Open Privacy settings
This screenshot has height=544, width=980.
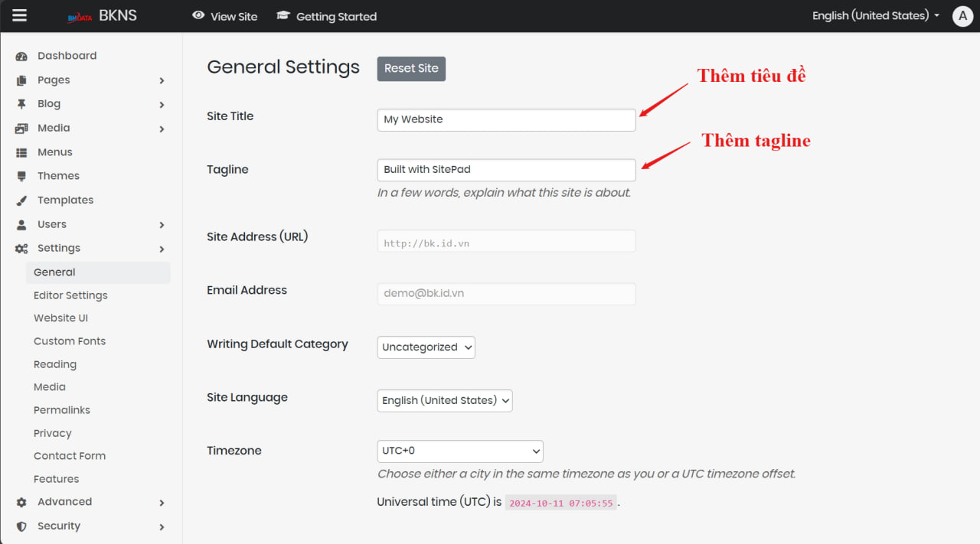click(52, 433)
